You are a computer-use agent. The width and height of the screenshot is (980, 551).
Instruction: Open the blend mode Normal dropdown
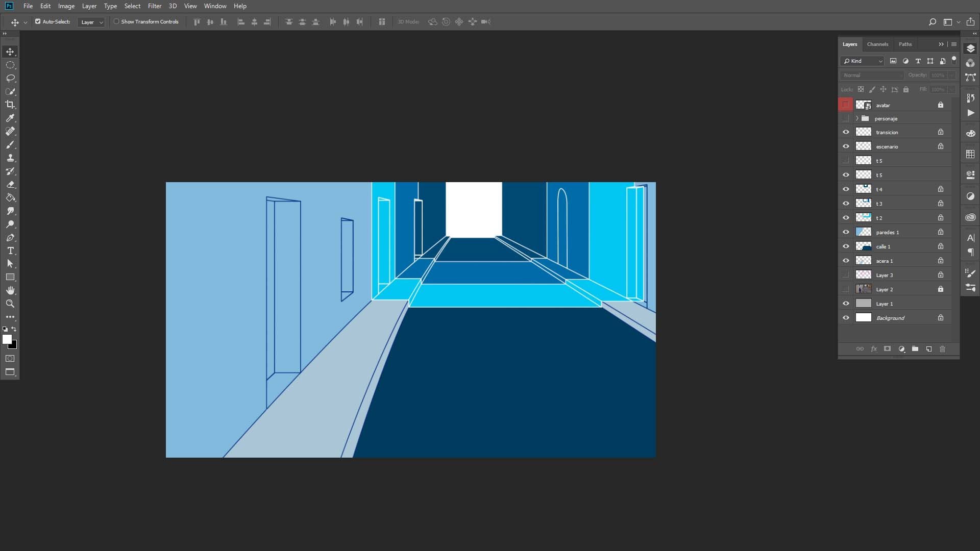pyautogui.click(x=872, y=75)
